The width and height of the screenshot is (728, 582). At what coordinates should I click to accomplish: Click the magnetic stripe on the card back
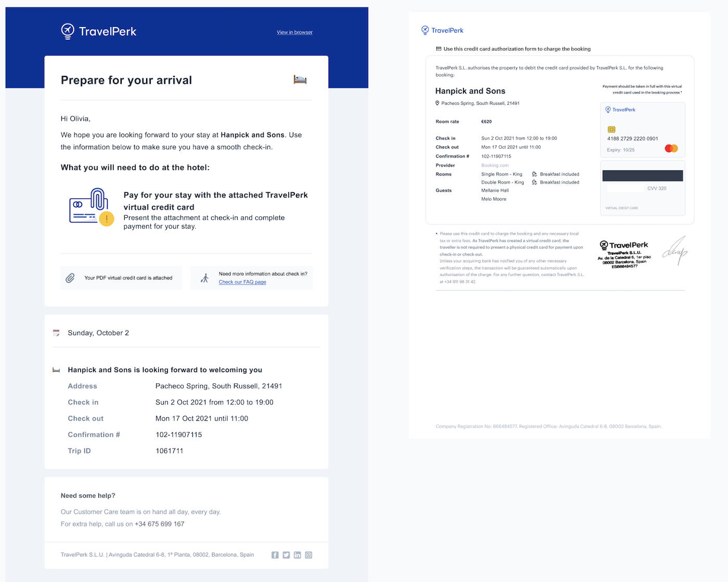[x=643, y=176]
